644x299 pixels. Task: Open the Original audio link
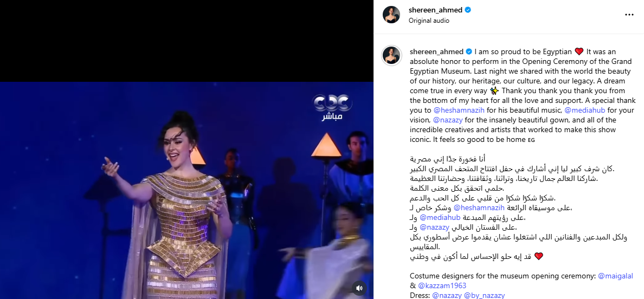(429, 21)
